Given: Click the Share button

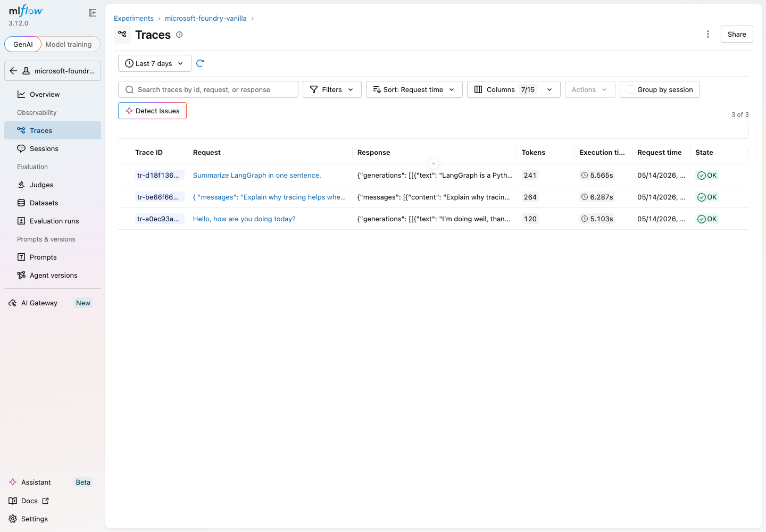Looking at the screenshot, I should tap(737, 34).
